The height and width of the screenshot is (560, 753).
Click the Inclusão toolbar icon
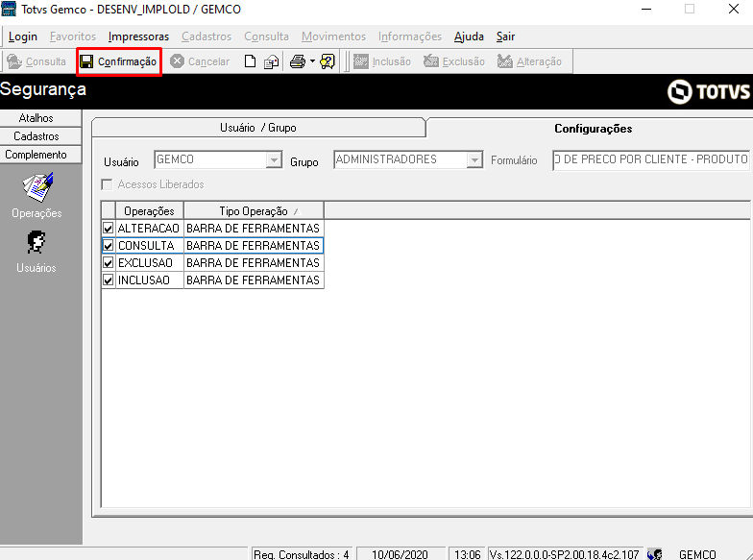tap(361, 61)
